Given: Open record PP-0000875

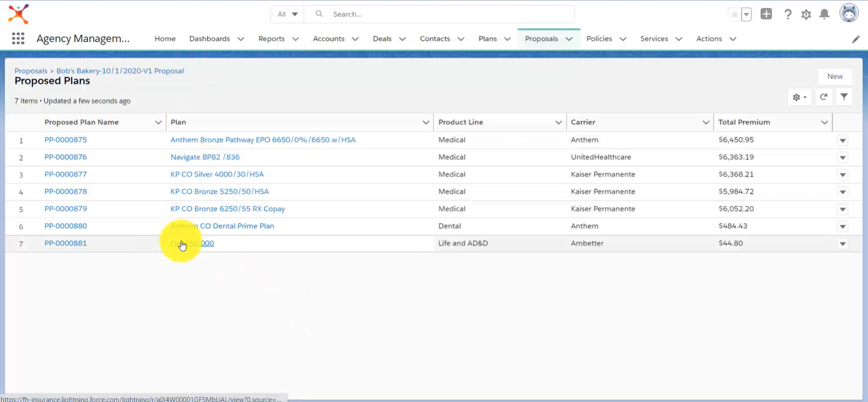Looking at the screenshot, I should tap(66, 140).
